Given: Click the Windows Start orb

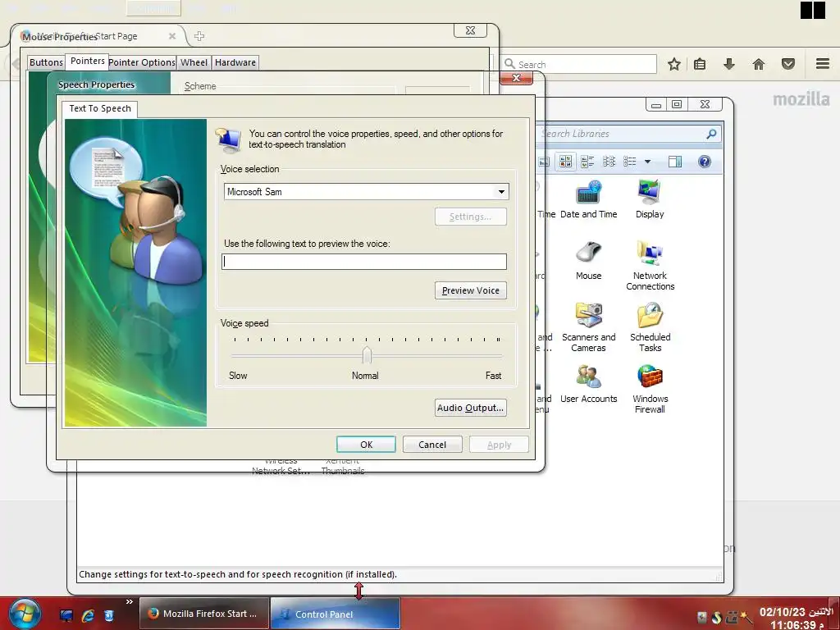Looking at the screenshot, I should point(25,614).
